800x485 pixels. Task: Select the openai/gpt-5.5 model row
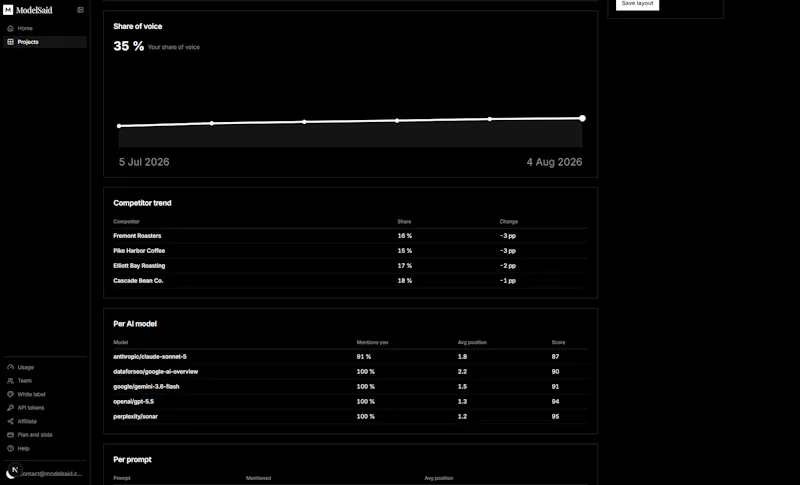(350, 401)
